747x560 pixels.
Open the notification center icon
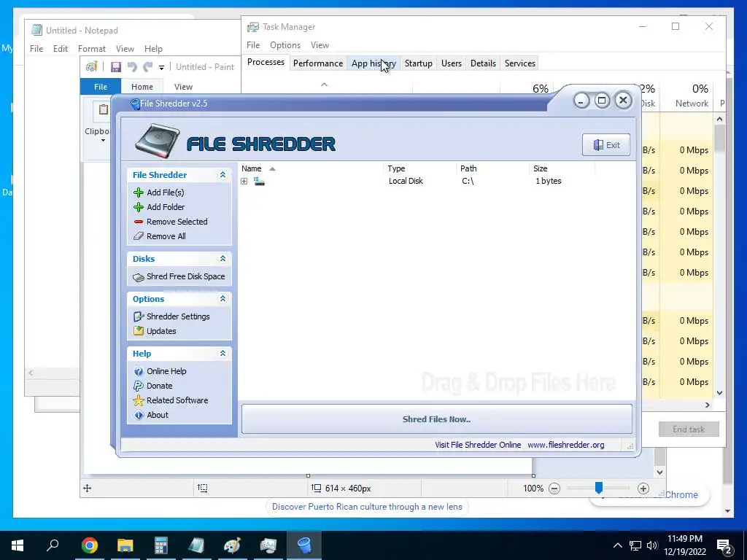(724, 545)
